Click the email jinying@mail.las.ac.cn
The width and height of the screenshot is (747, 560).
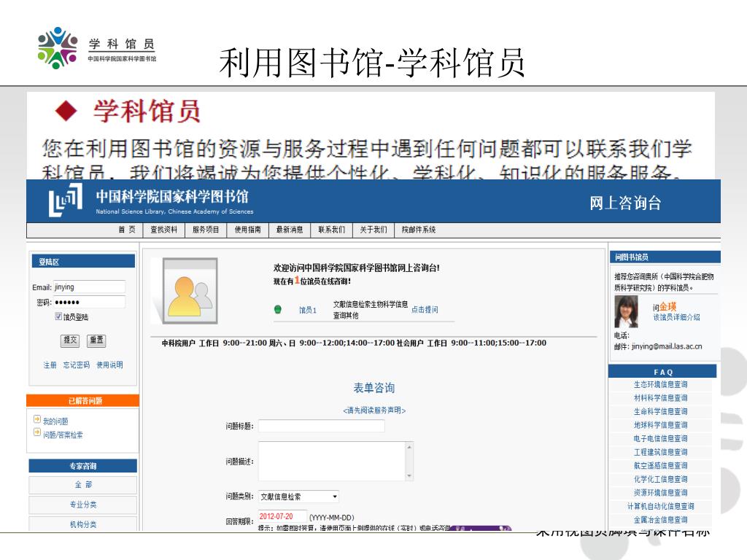coord(667,346)
